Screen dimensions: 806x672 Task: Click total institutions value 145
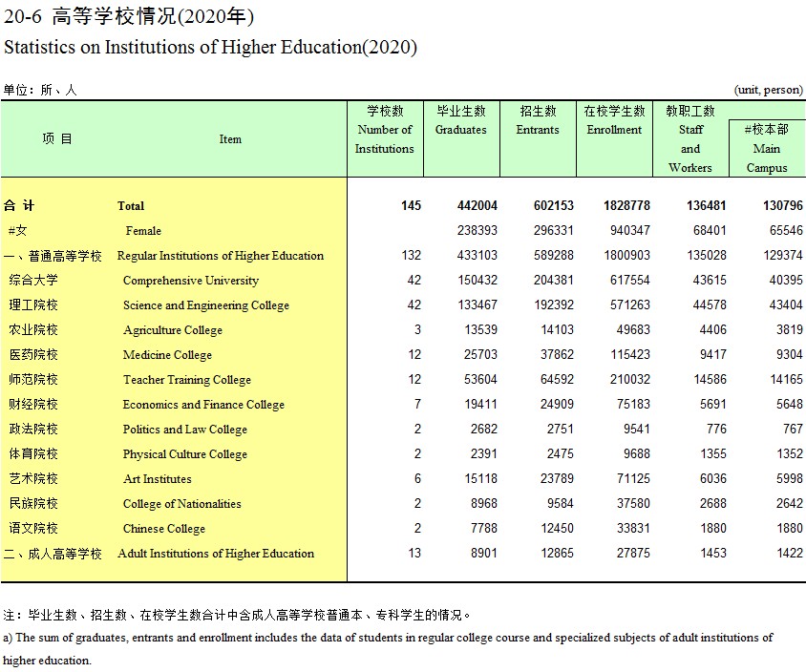tap(412, 205)
